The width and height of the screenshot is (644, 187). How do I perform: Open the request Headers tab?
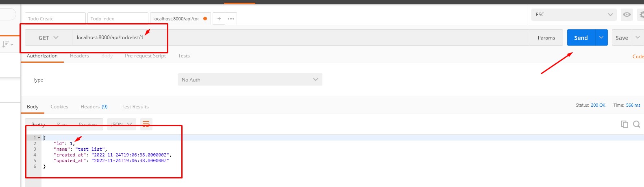pos(79,56)
